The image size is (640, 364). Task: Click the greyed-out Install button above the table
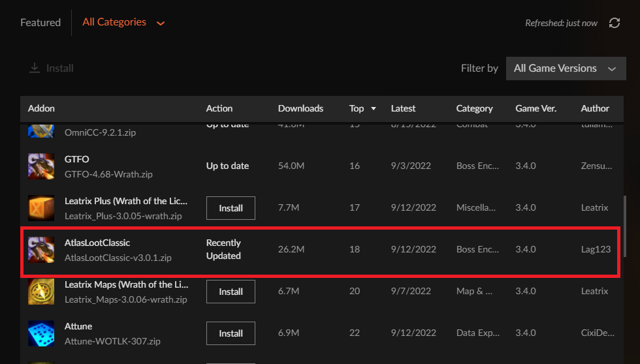point(52,68)
